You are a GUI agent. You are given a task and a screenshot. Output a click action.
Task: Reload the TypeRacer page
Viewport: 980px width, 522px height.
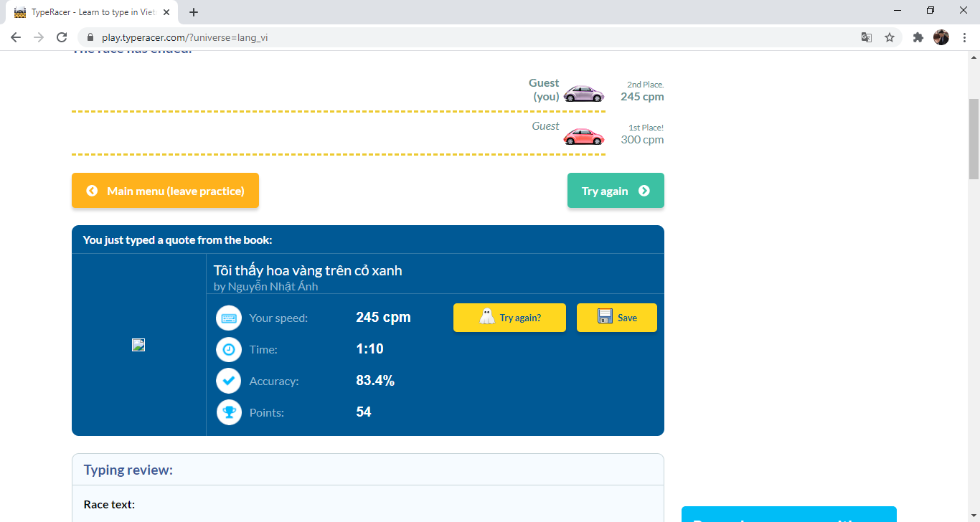[62, 37]
